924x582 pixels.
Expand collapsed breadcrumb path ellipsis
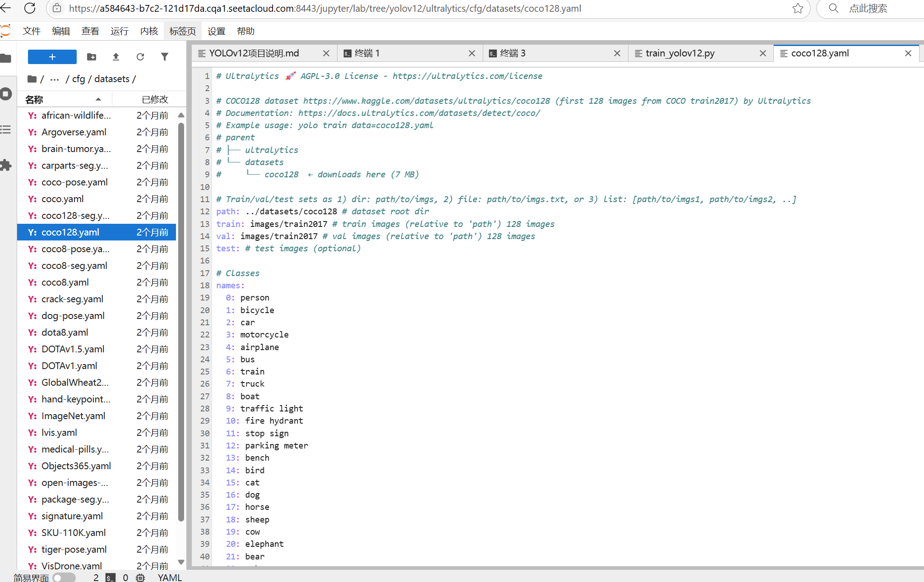(x=55, y=79)
